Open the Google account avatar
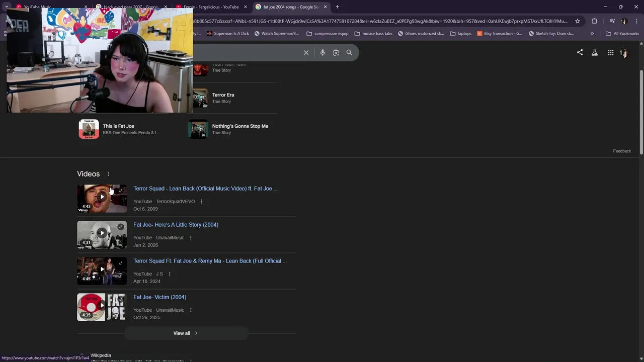The width and height of the screenshot is (644, 362). (x=624, y=53)
